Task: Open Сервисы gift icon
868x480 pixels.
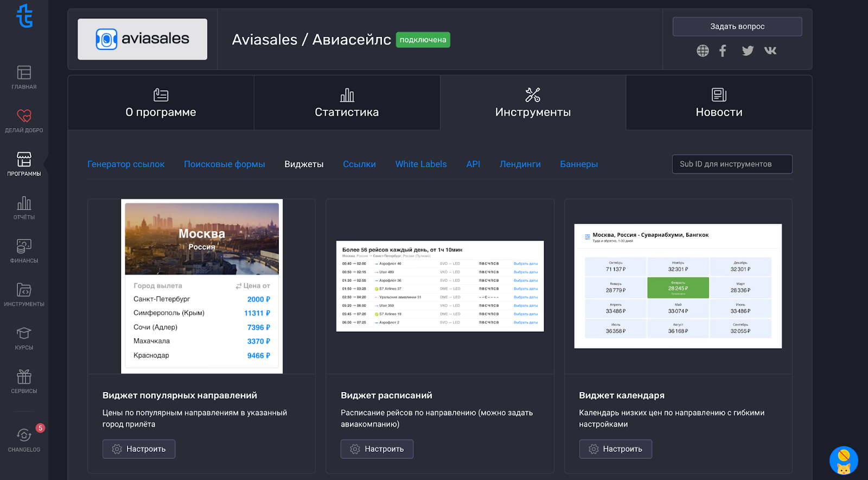Action: pos(24,381)
